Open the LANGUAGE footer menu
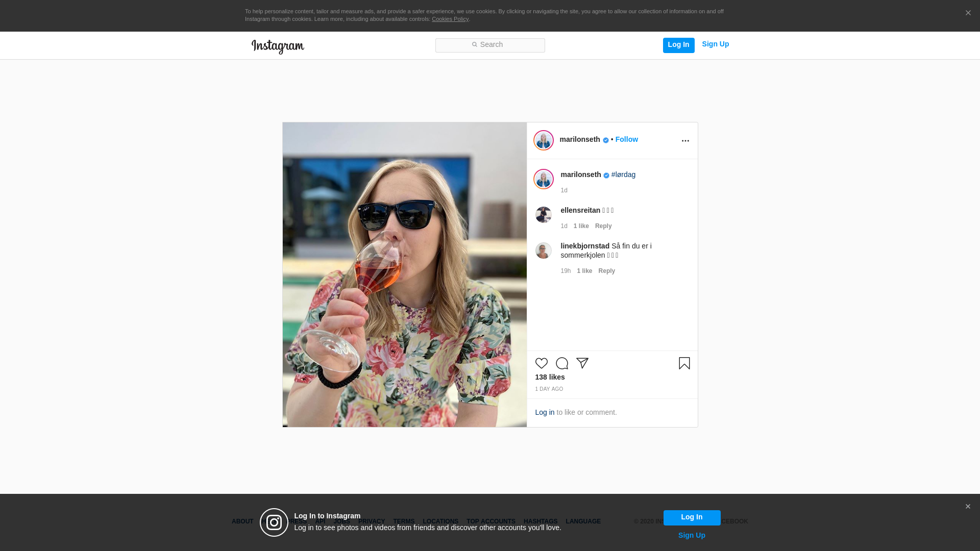Image resolution: width=980 pixels, height=551 pixels. pos(583,521)
